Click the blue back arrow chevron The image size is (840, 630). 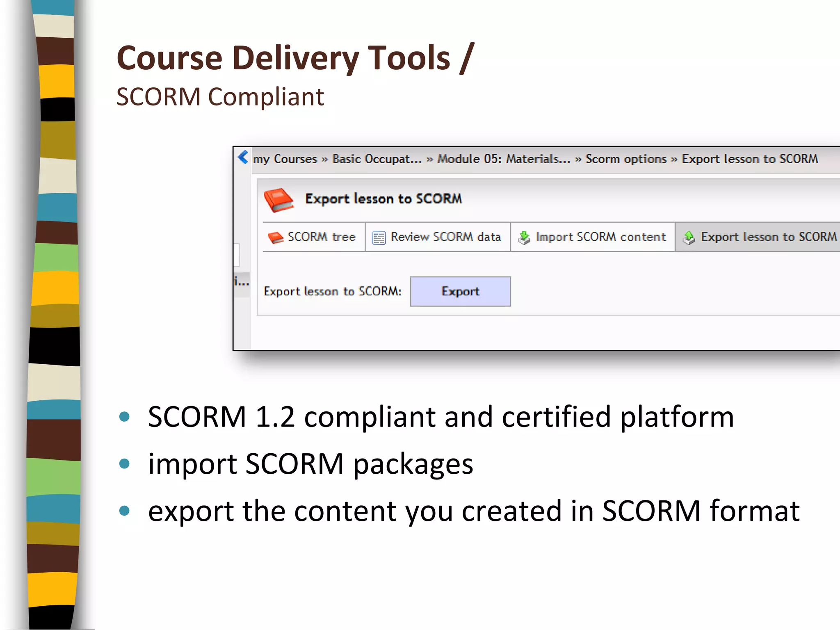(243, 157)
